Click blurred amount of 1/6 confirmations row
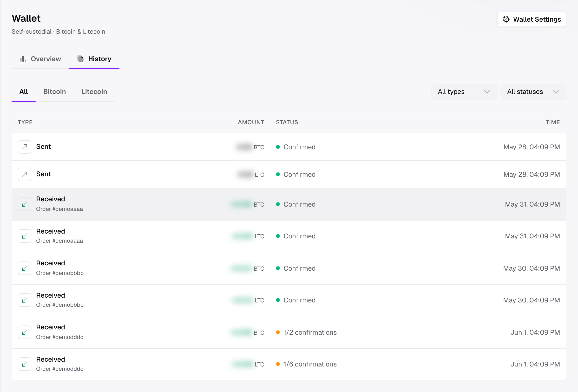Screen dimensions: 578x392 pyautogui.click(x=243, y=364)
